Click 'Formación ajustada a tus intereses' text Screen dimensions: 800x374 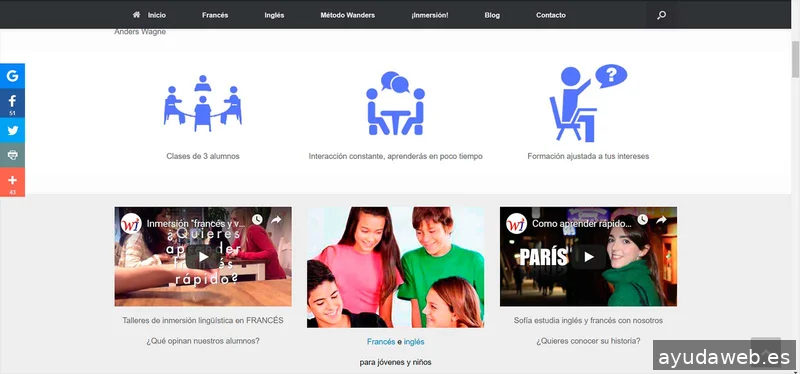[x=588, y=156]
